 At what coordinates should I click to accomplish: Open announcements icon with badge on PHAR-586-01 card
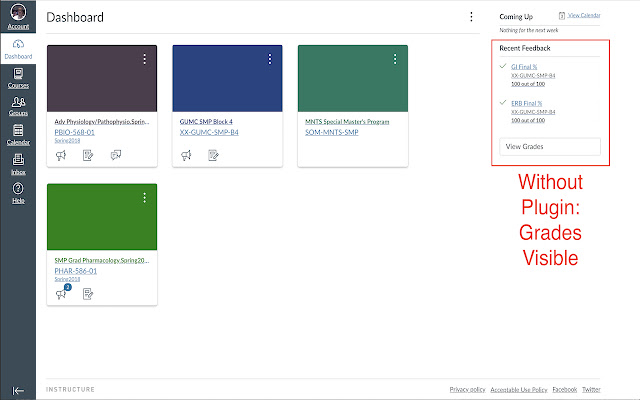click(x=62, y=293)
